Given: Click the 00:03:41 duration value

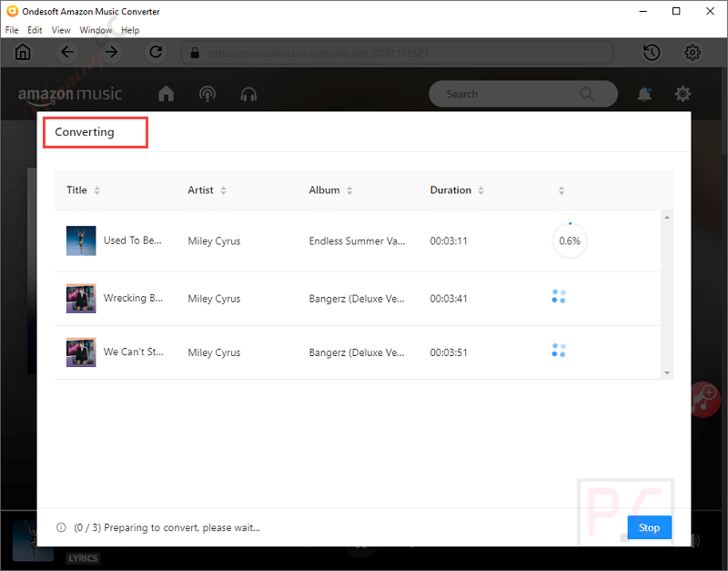Looking at the screenshot, I should (x=449, y=299).
